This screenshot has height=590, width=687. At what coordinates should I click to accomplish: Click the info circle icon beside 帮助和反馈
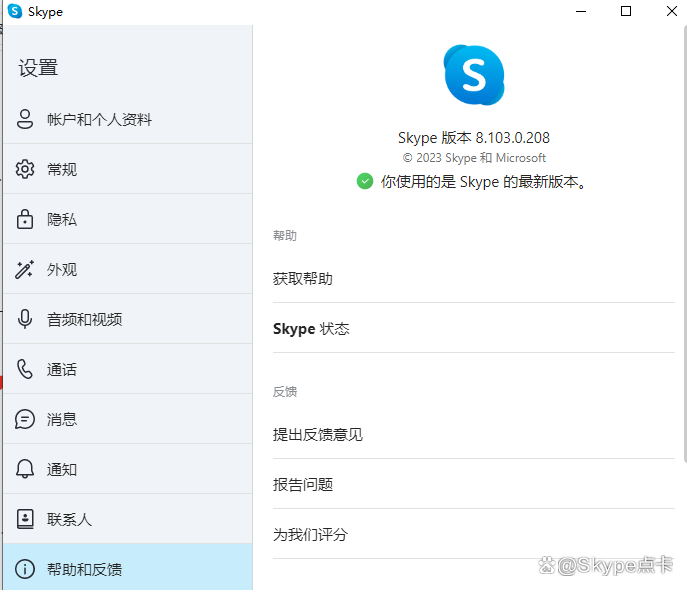25,569
